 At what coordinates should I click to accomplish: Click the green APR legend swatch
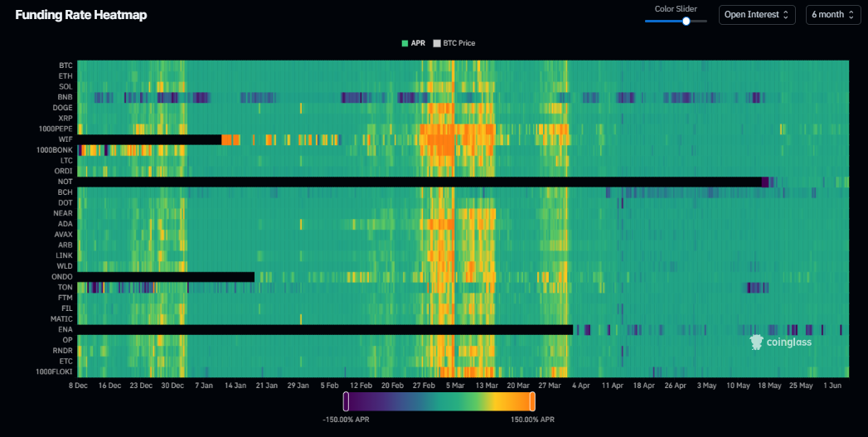(405, 42)
